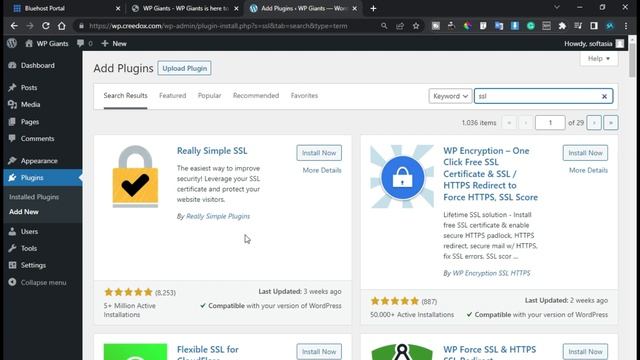This screenshot has width=640, height=360.
Task: Click New in the admin bar
Action: click(x=114, y=43)
